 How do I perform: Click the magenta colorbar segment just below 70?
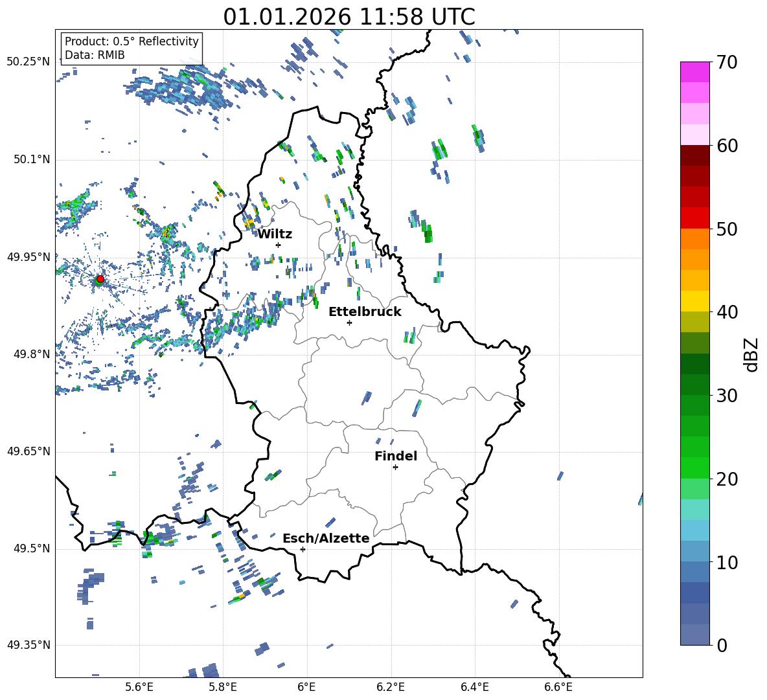[694, 72]
